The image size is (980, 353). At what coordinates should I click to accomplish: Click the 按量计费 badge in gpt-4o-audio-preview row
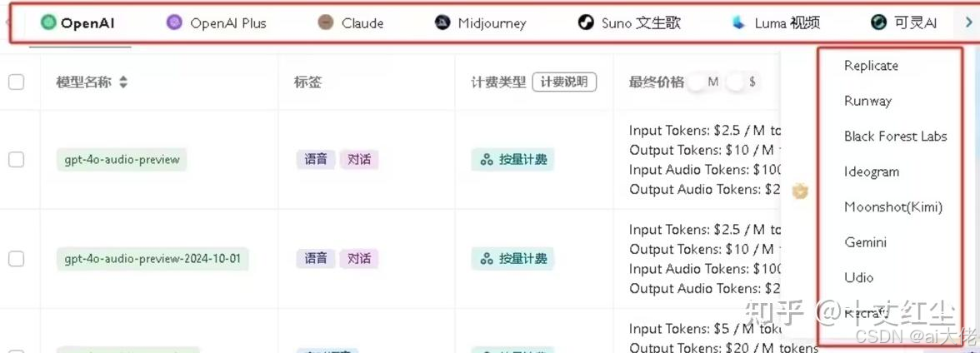click(513, 159)
